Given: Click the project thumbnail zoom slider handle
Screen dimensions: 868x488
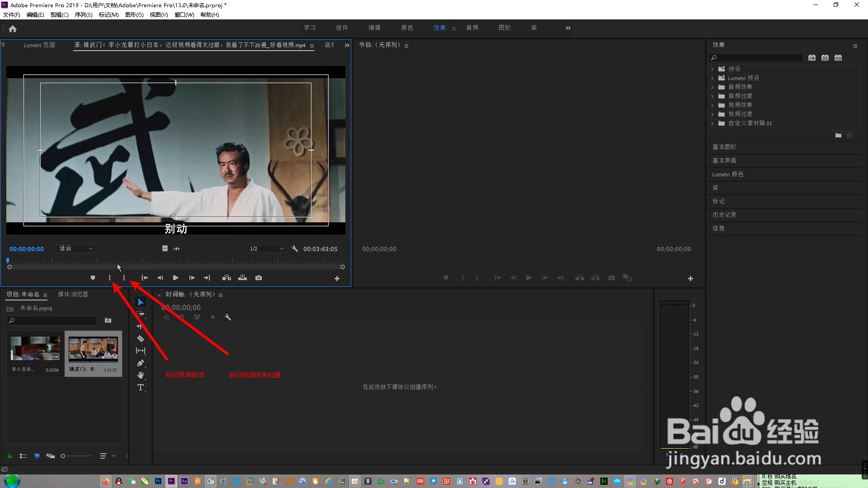Looking at the screenshot, I should [x=63, y=456].
